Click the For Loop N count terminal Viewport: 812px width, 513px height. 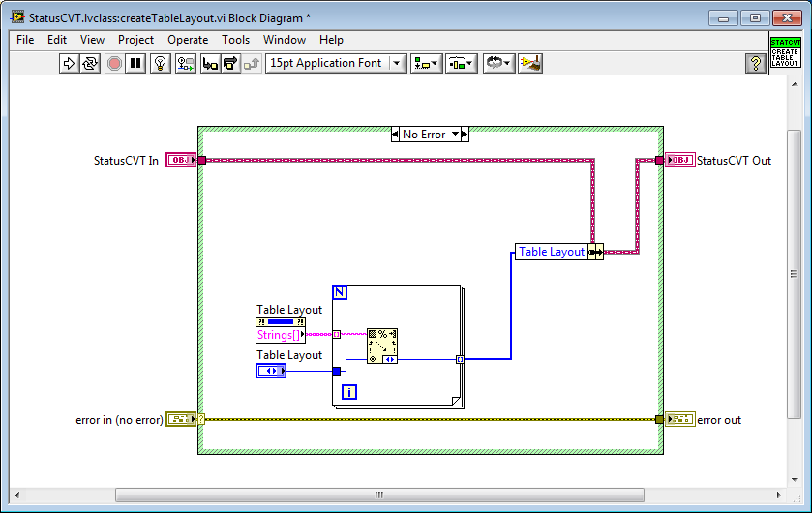click(x=339, y=292)
